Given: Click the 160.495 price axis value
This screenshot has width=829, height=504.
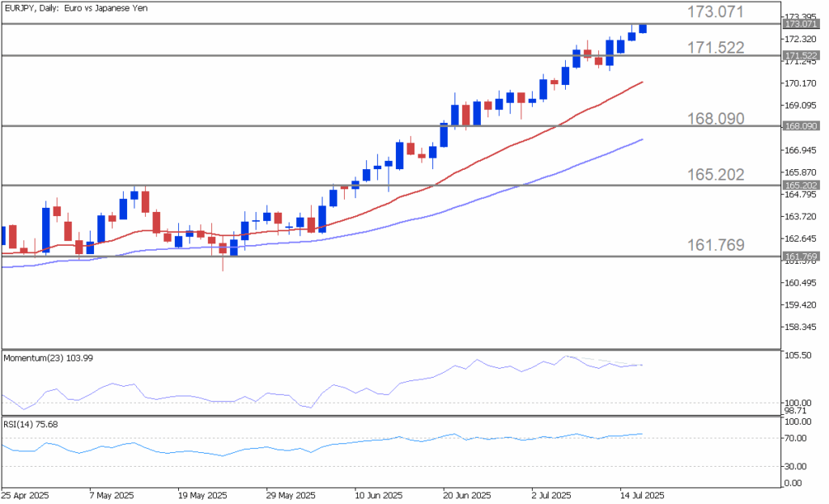Looking at the screenshot, I should (800, 282).
